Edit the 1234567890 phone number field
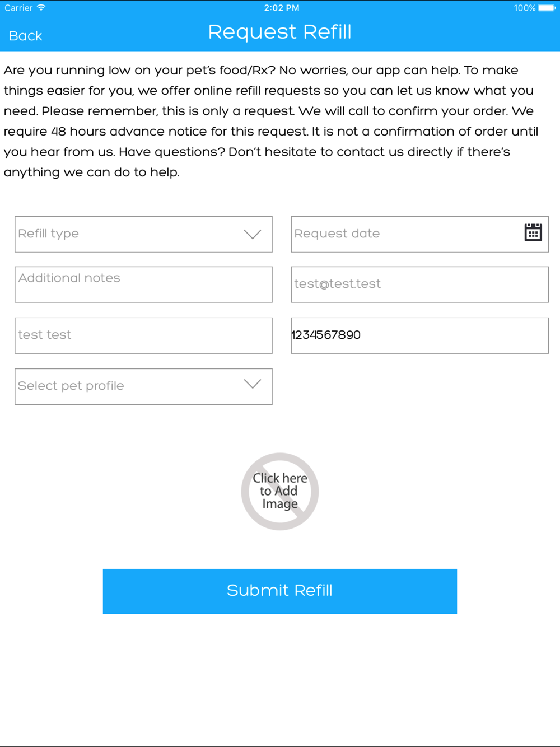Screen dimensions: 560x747 coord(419,335)
